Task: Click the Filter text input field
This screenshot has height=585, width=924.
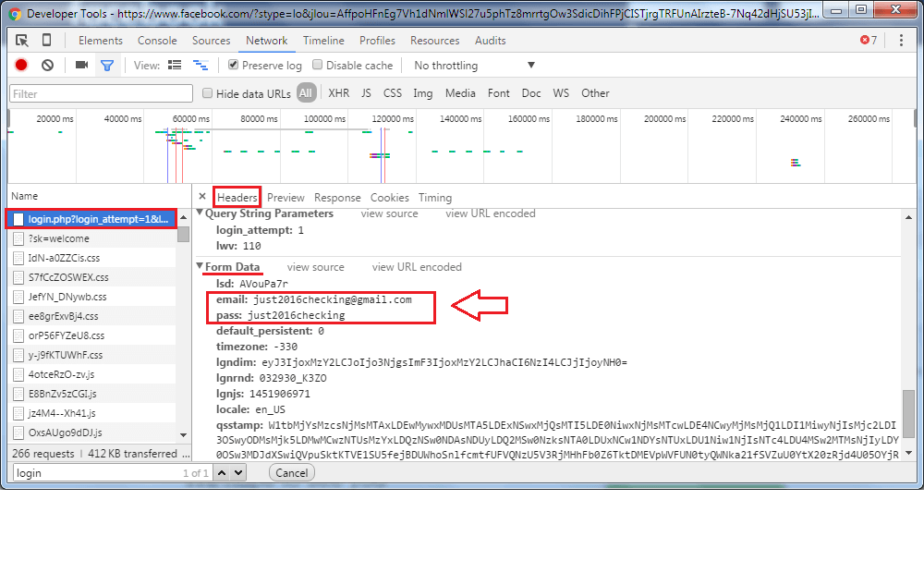Action: (101, 93)
